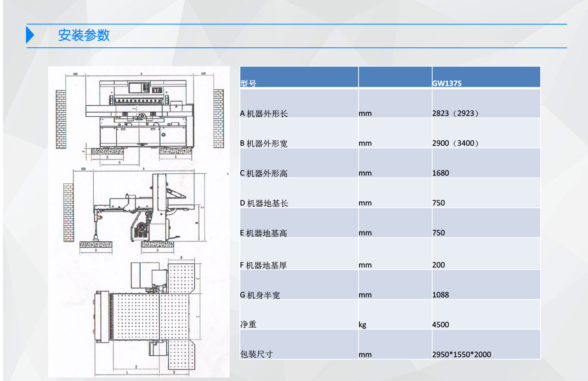This screenshot has height=381, width=588.
Task: Click the left brick wall in front view
Action: pos(61,119)
